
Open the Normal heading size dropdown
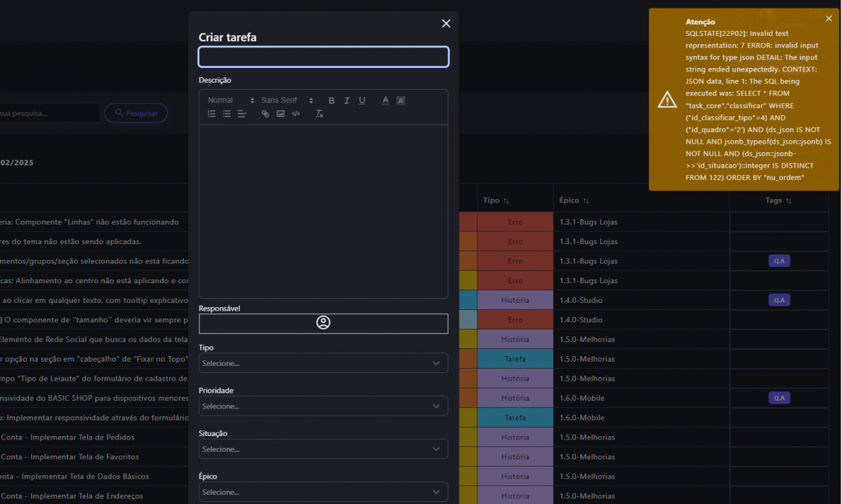[x=230, y=101]
